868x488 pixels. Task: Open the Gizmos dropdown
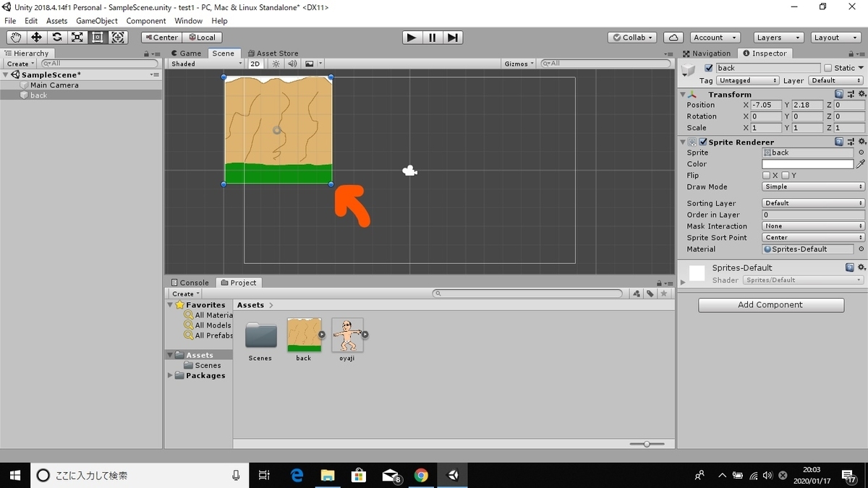[519, 64]
